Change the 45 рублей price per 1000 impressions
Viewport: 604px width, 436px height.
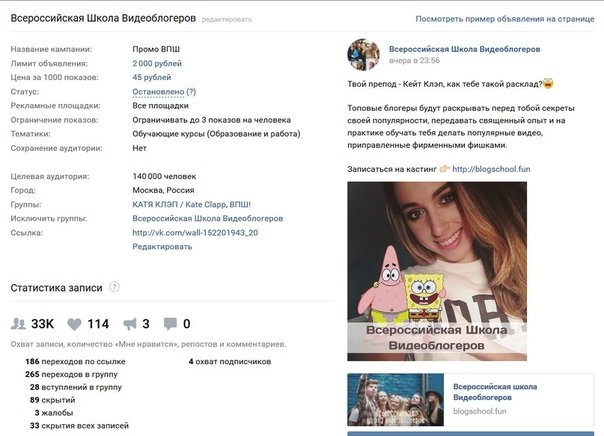151,77
